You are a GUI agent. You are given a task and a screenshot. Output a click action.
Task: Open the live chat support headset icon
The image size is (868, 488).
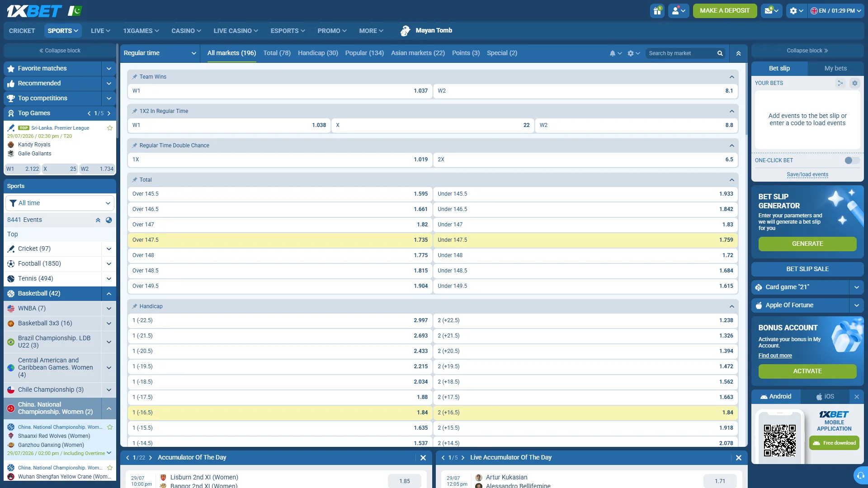[x=861, y=475]
